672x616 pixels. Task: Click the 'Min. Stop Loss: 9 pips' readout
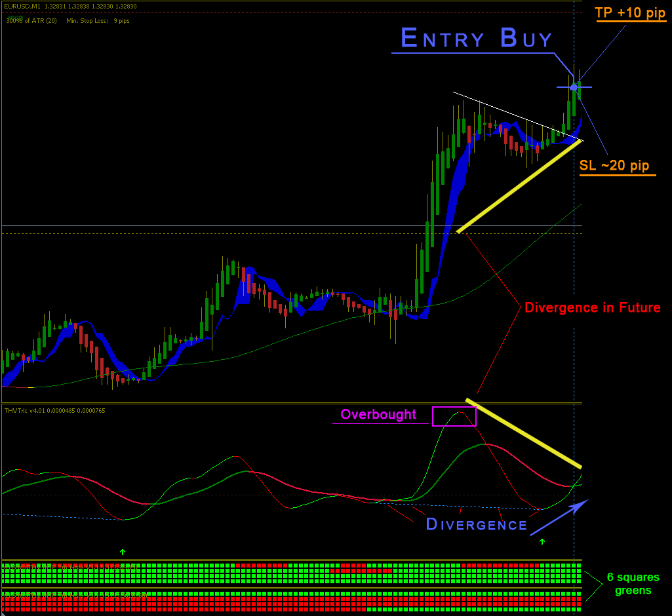pos(98,20)
